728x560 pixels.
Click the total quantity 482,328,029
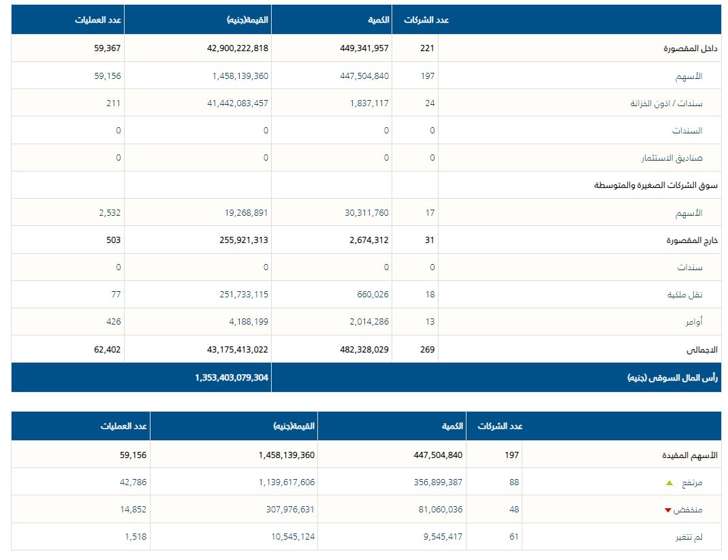pyautogui.click(x=364, y=350)
